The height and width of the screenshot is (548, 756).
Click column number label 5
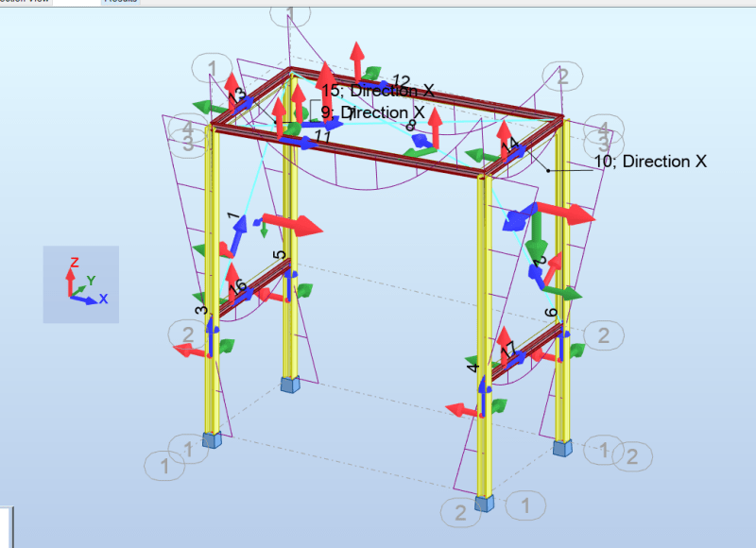click(279, 255)
